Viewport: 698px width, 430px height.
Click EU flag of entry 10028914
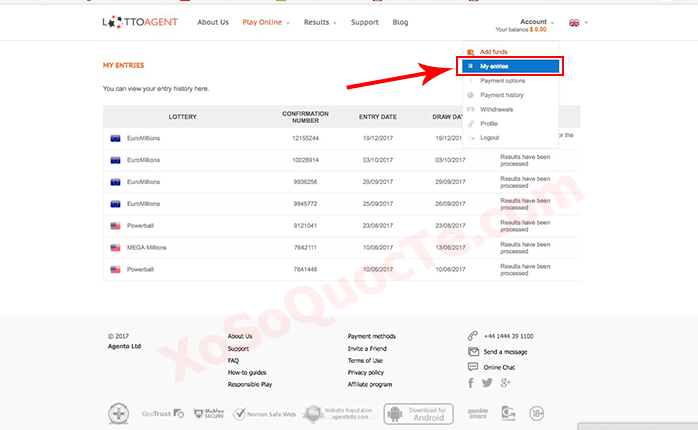(x=115, y=160)
